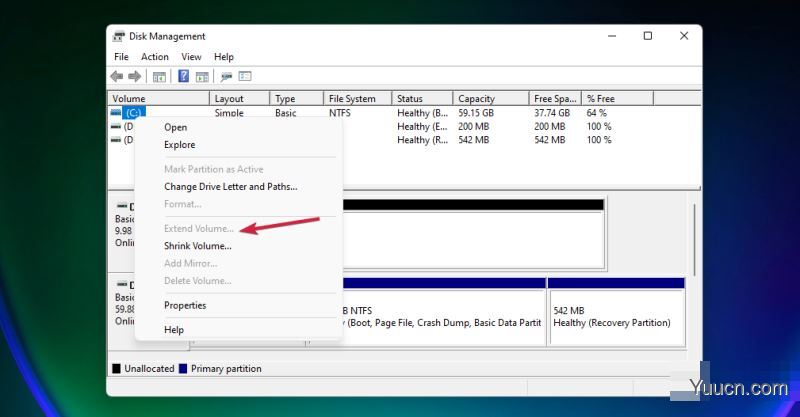The width and height of the screenshot is (800, 417).
Task: Sort by the File System column header
Action: click(x=358, y=99)
